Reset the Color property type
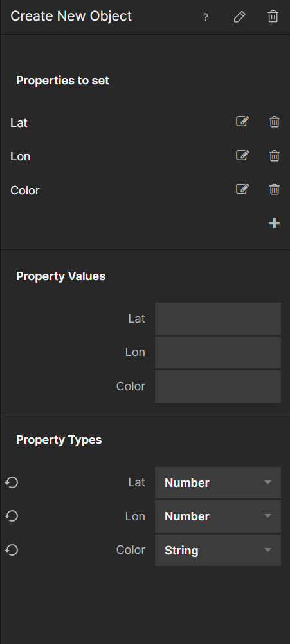The image size is (290, 644). [12, 549]
